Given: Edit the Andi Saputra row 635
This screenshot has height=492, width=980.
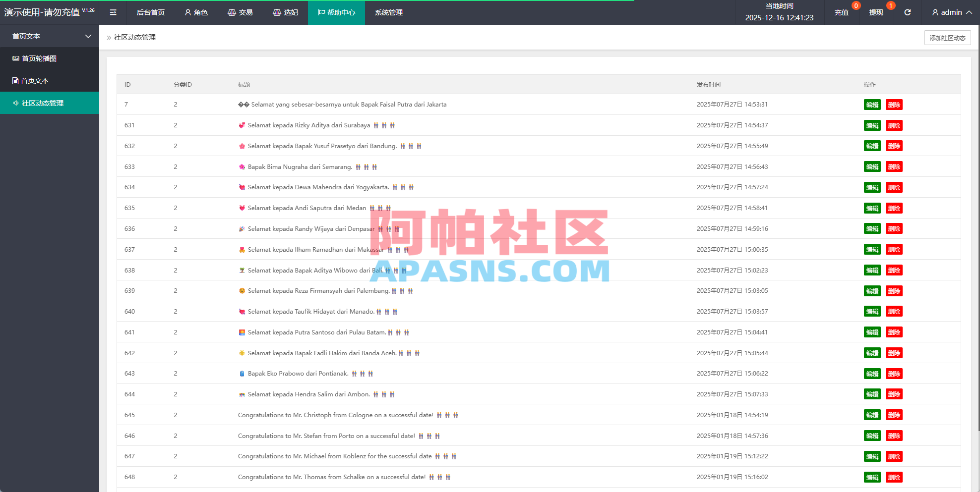Looking at the screenshot, I should (872, 208).
